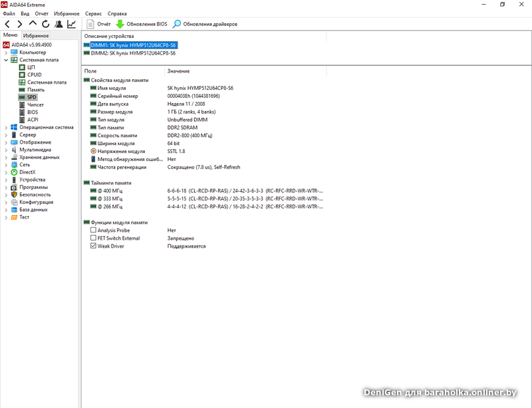Open the Отчёт menu
The image size is (532, 408).
(41, 13)
